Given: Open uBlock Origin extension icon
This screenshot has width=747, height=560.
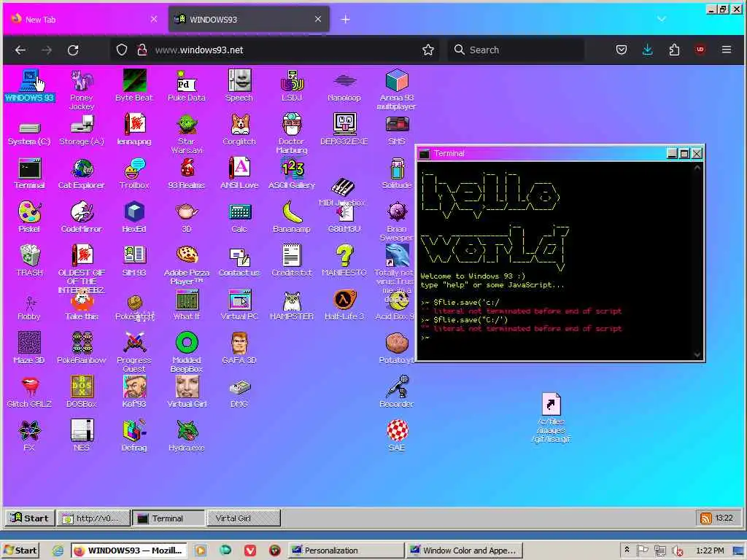Looking at the screenshot, I should (700, 50).
